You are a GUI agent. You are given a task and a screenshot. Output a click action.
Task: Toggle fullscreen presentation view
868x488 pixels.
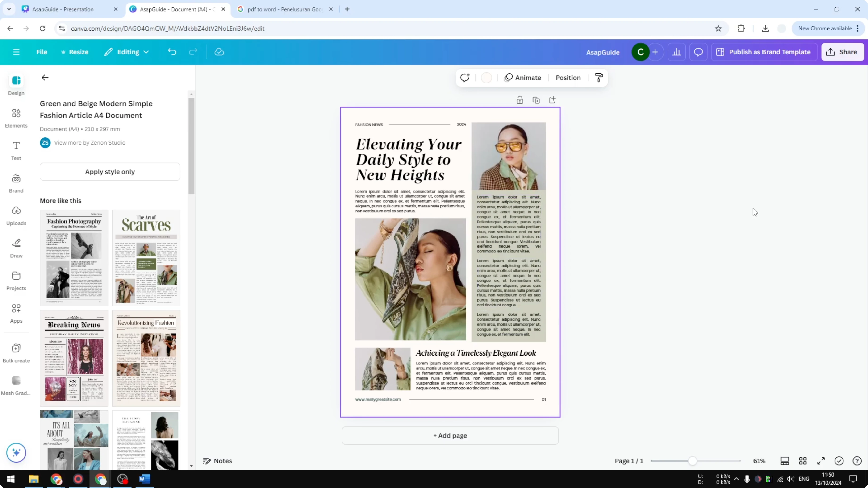tap(821, 461)
